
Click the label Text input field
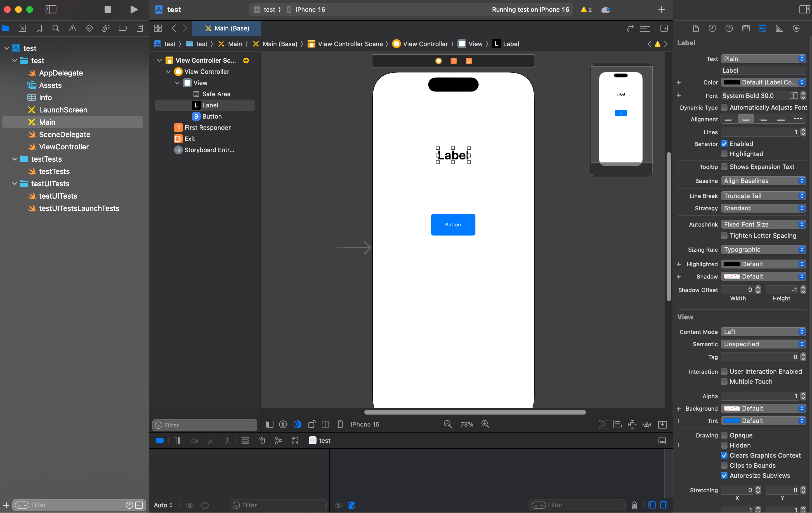pos(763,70)
